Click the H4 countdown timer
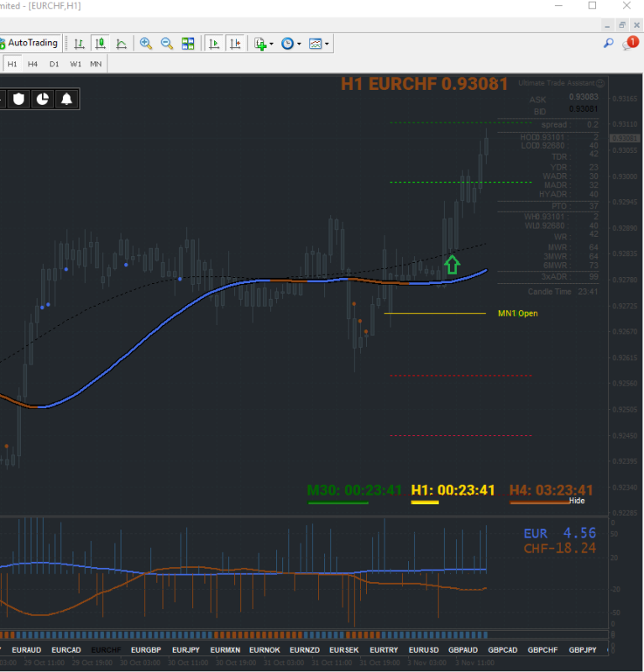644x672 pixels. (551, 490)
